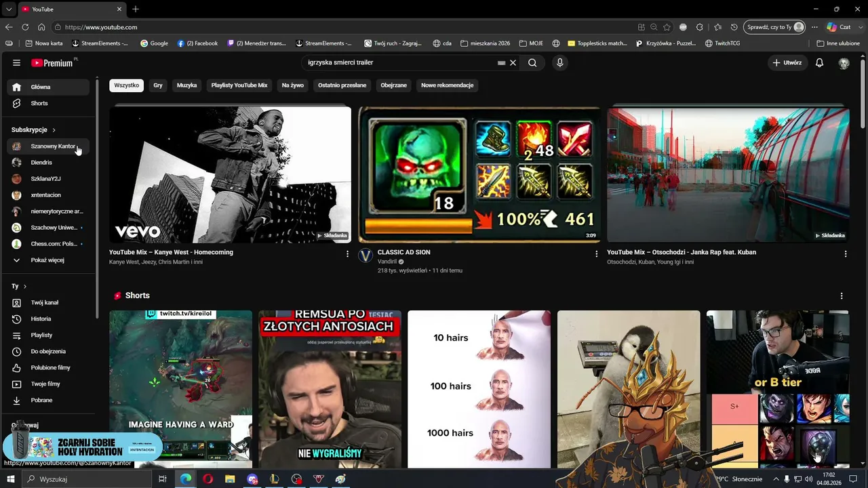
Task: Open Vandiril channel under CLASSIC AD SION
Action: (x=387, y=262)
